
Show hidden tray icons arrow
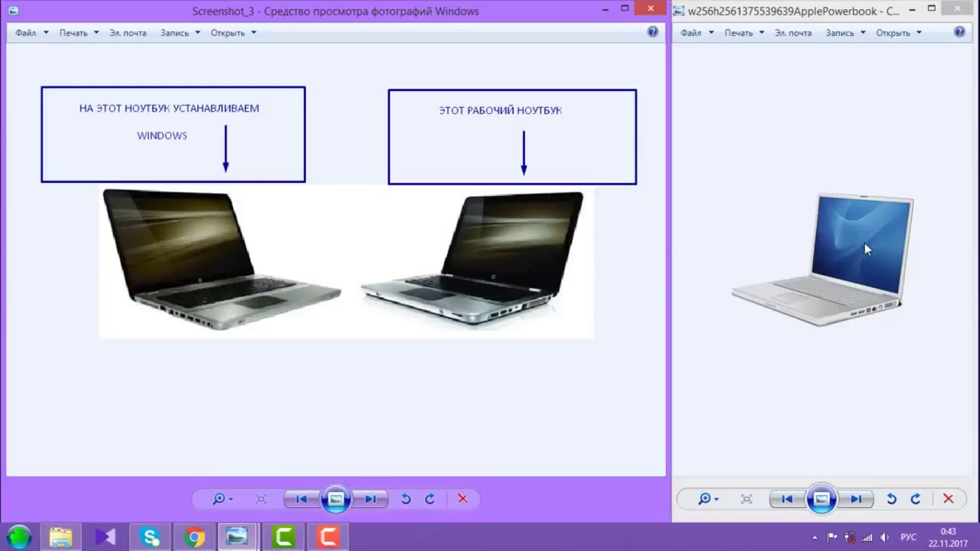tap(815, 537)
